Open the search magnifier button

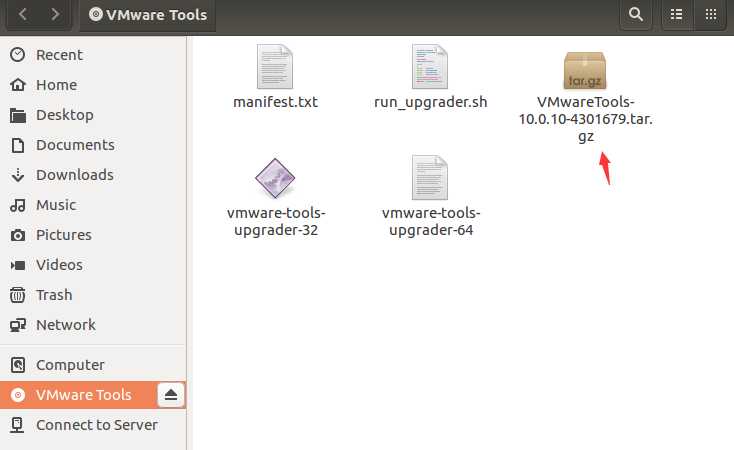[x=636, y=15]
